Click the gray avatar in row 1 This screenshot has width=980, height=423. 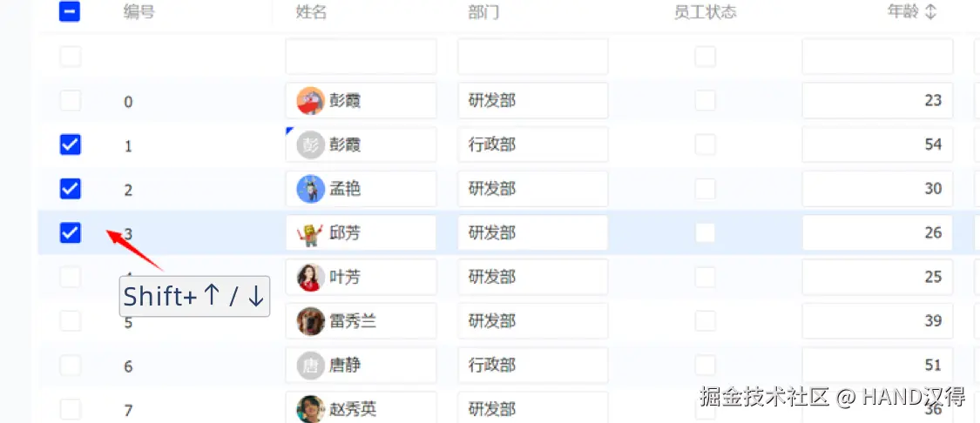point(311,144)
